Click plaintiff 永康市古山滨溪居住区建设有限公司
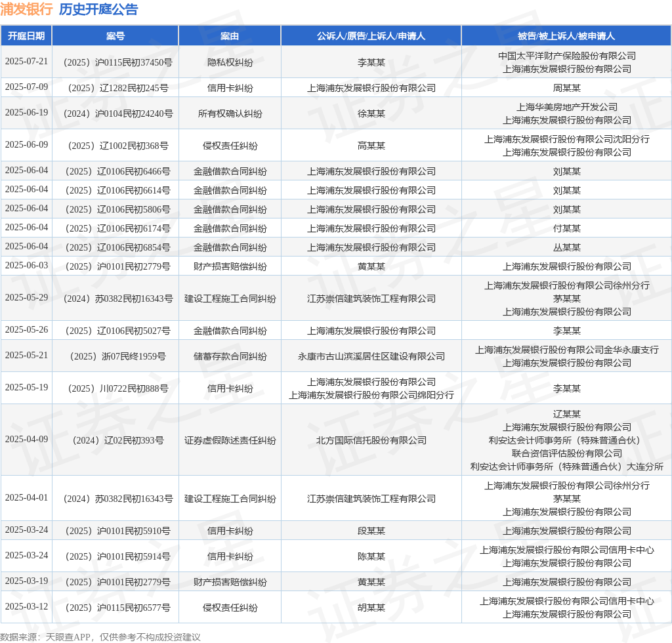The width and height of the screenshot is (672, 643). pyautogui.click(x=371, y=357)
